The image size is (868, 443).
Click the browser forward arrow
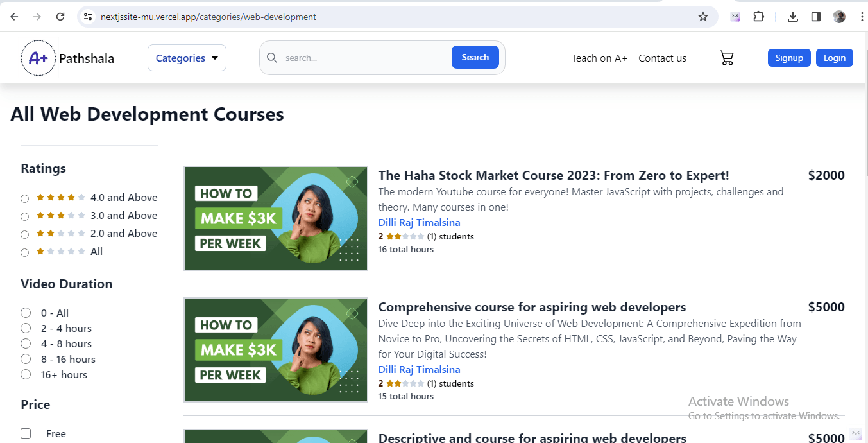[37, 17]
